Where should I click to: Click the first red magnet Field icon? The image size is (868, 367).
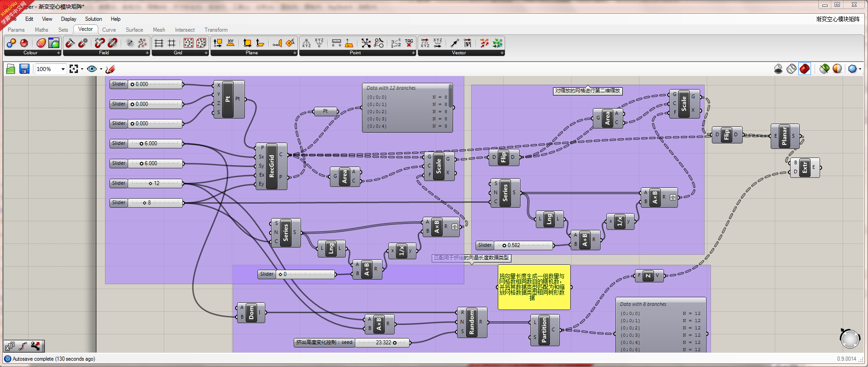point(70,43)
